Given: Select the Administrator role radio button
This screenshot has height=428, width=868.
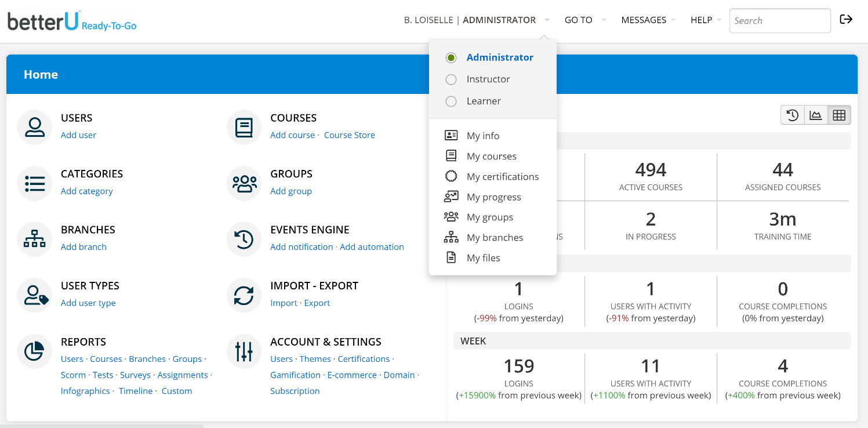Looking at the screenshot, I should [451, 57].
